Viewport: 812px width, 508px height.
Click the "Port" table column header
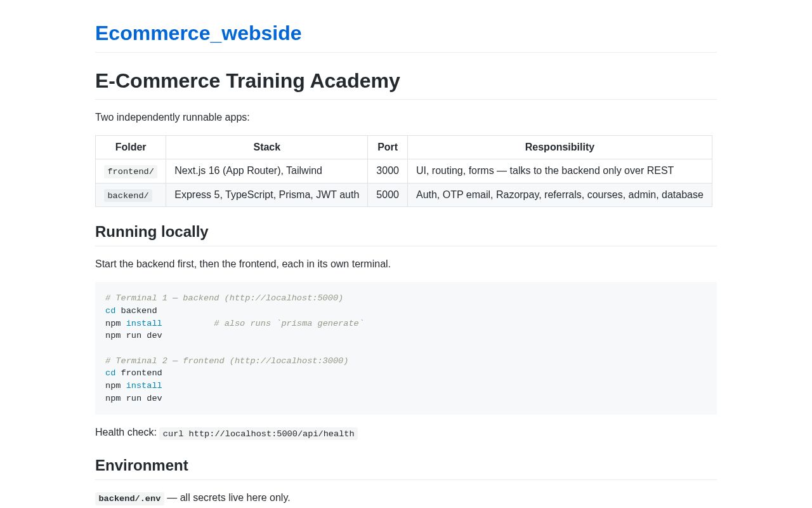pos(388,147)
